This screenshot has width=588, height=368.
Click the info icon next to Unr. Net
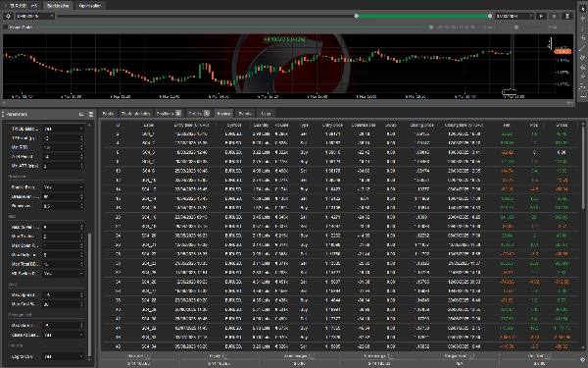548,355
